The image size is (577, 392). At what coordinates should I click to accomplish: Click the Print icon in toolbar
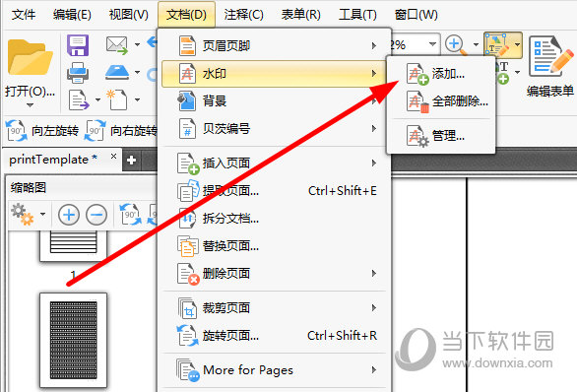tap(78, 73)
